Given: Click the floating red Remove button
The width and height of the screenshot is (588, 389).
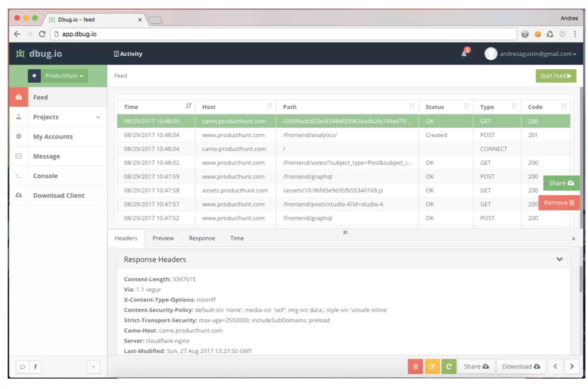Looking at the screenshot, I should click(559, 203).
